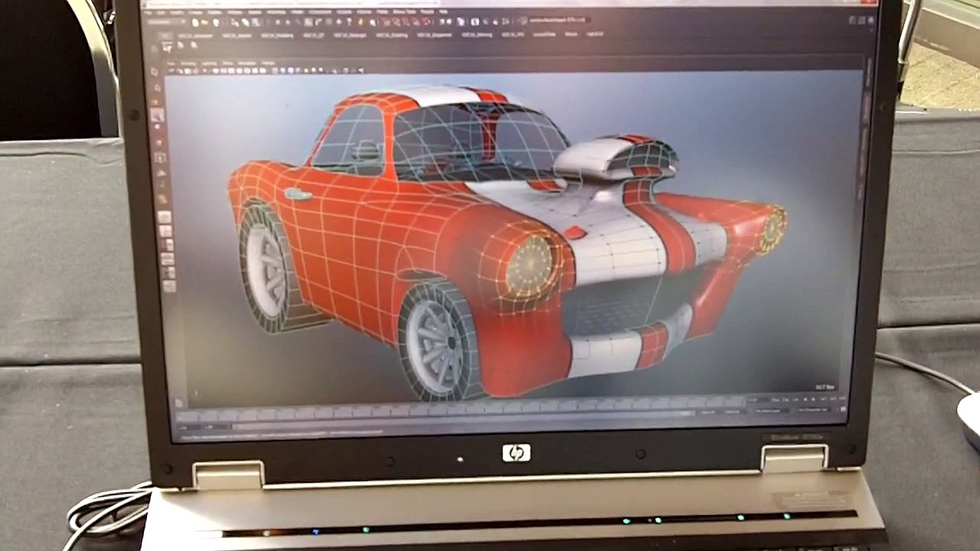The width and height of the screenshot is (980, 551).
Task: Select the car's front wheel in viewport
Action: (x=438, y=341)
